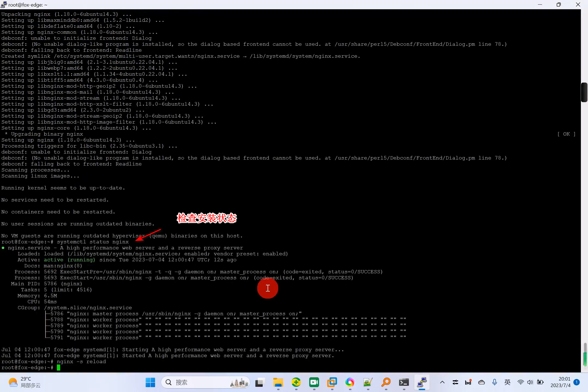Click the title bar text root@fox-edge: ~
The height and width of the screenshot is (392, 588).
(x=28, y=5)
